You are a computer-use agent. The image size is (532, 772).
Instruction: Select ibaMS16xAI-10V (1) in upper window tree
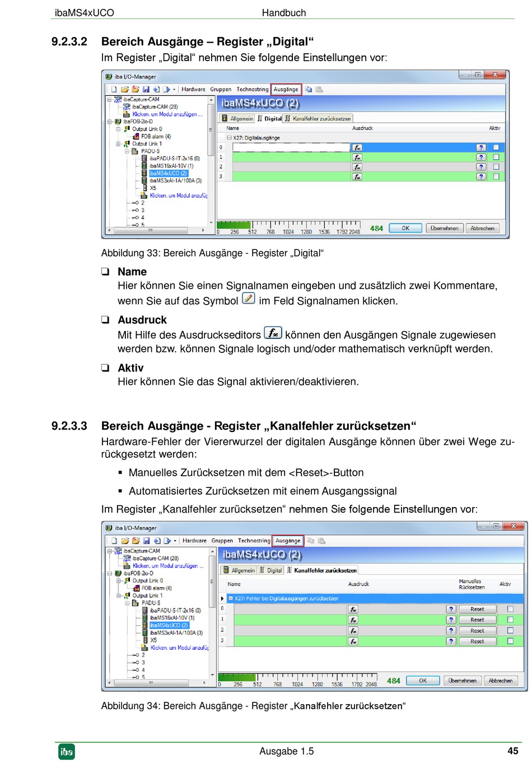(171, 166)
